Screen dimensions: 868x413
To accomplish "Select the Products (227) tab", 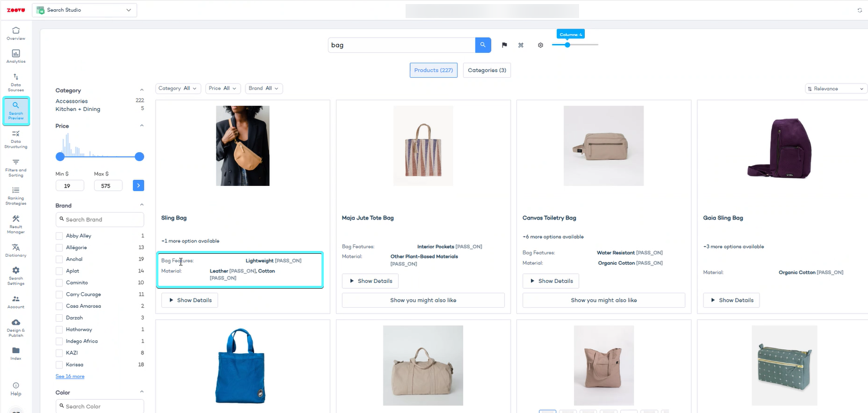I will pyautogui.click(x=433, y=70).
